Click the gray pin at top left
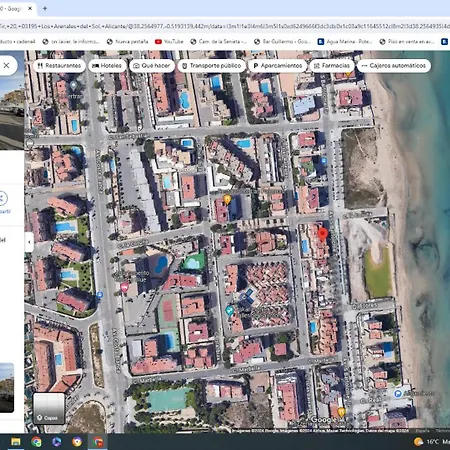Image resolution: width=450 pixels, height=450 pixels. (73, 85)
